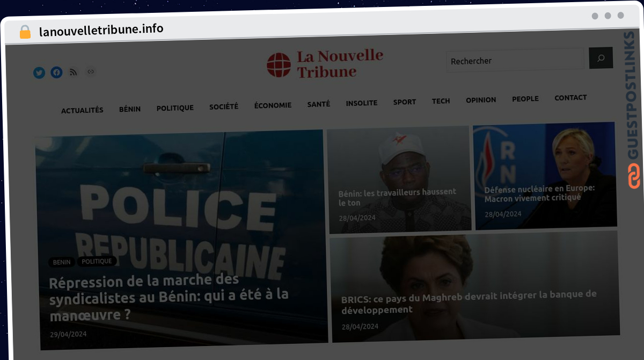Click the magnifying glass search button

click(601, 58)
